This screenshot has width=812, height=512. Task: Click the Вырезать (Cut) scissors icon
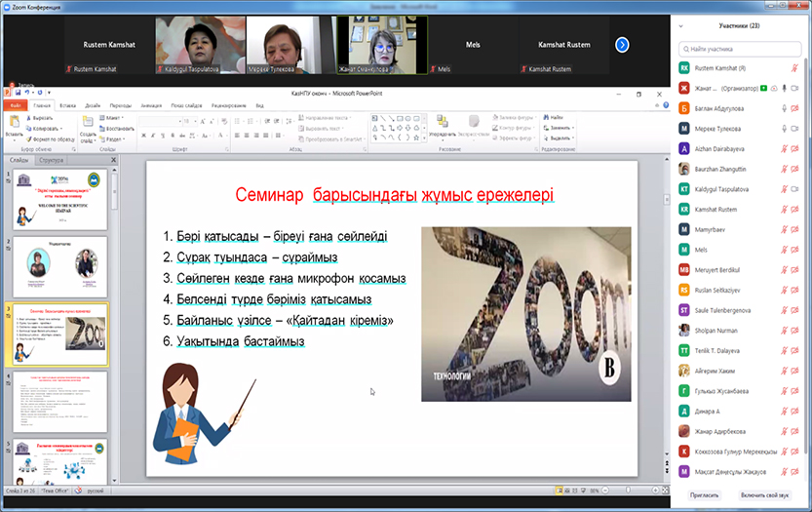coord(29,118)
